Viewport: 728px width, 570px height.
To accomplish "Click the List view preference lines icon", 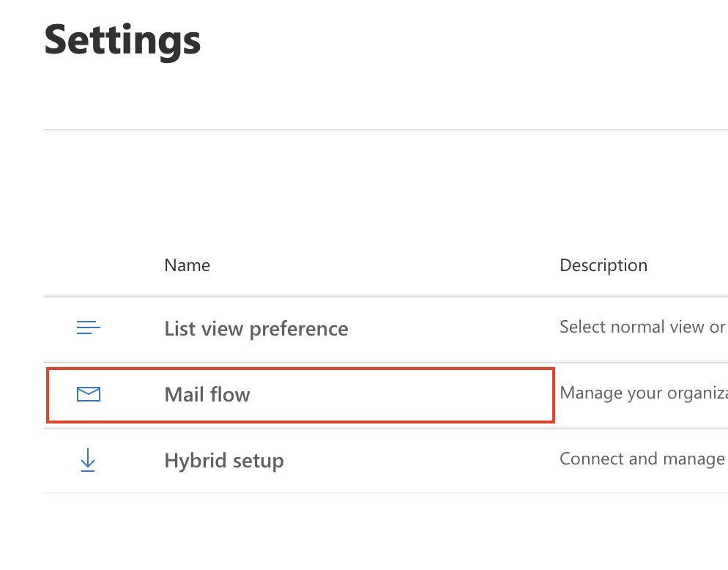I will pyautogui.click(x=88, y=327).
